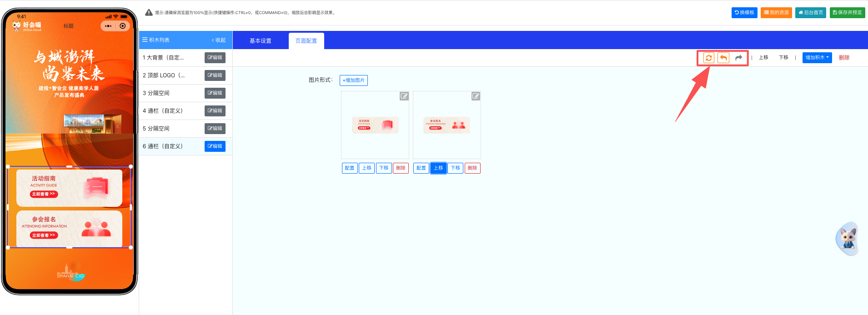Click the redo arrow icon

pos(738,58)
